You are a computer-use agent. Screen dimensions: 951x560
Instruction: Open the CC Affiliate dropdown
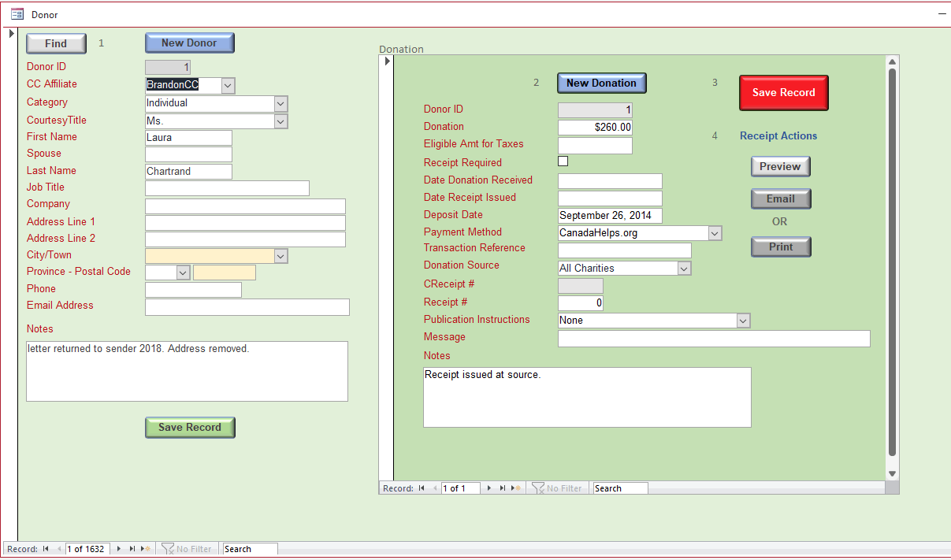(x=228, y=85)
